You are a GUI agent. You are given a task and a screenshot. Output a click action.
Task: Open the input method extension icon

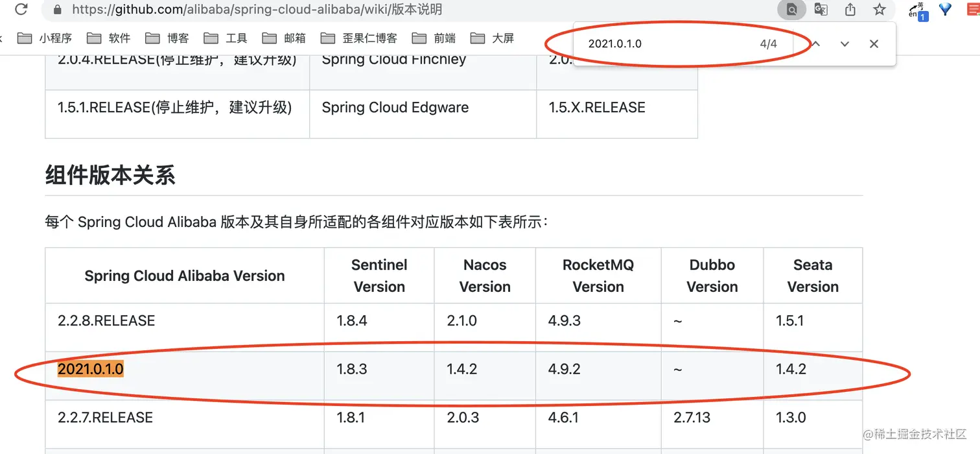(918, 10)
